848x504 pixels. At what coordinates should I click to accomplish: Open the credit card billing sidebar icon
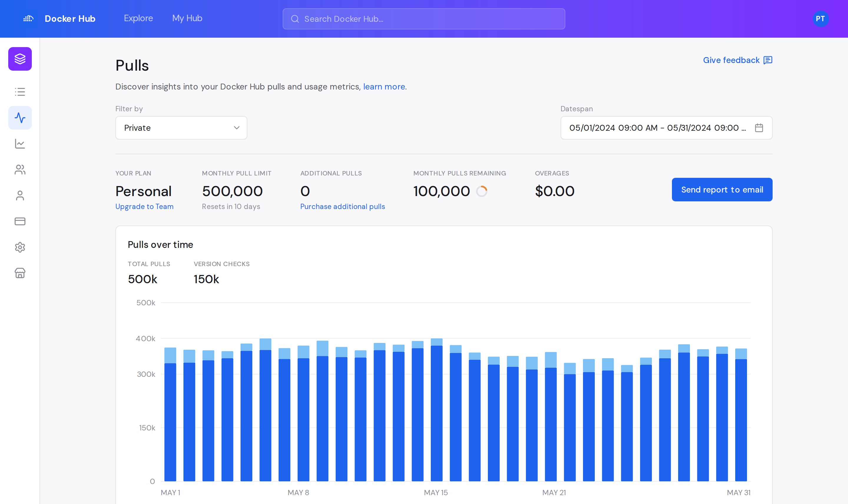20,221
